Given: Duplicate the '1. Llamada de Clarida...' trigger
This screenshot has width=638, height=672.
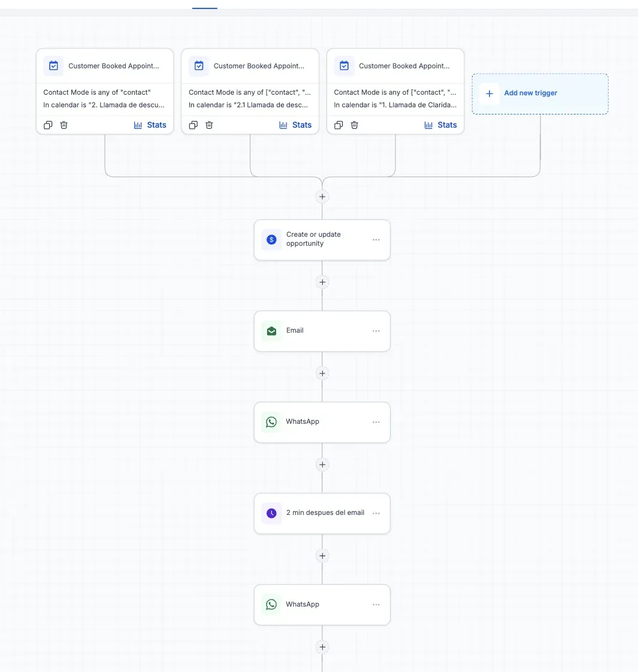Looking at the screenshot, I should 338,125.
